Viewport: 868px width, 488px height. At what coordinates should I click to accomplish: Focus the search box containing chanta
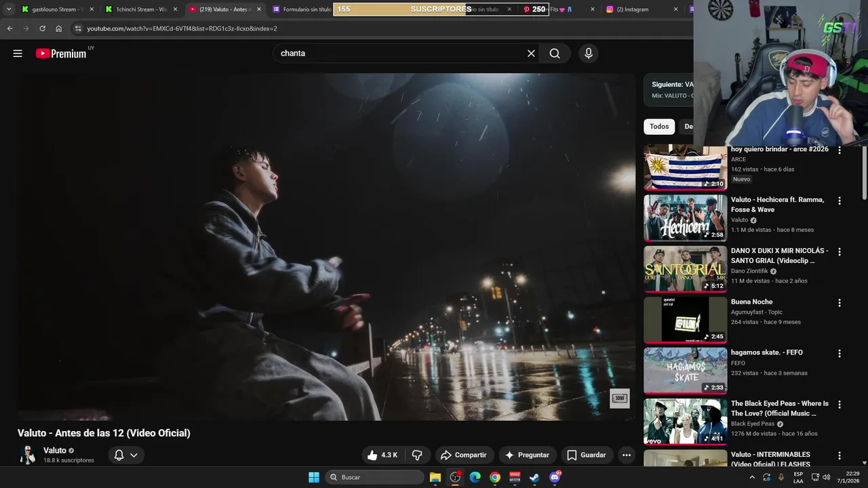[400, 54]
